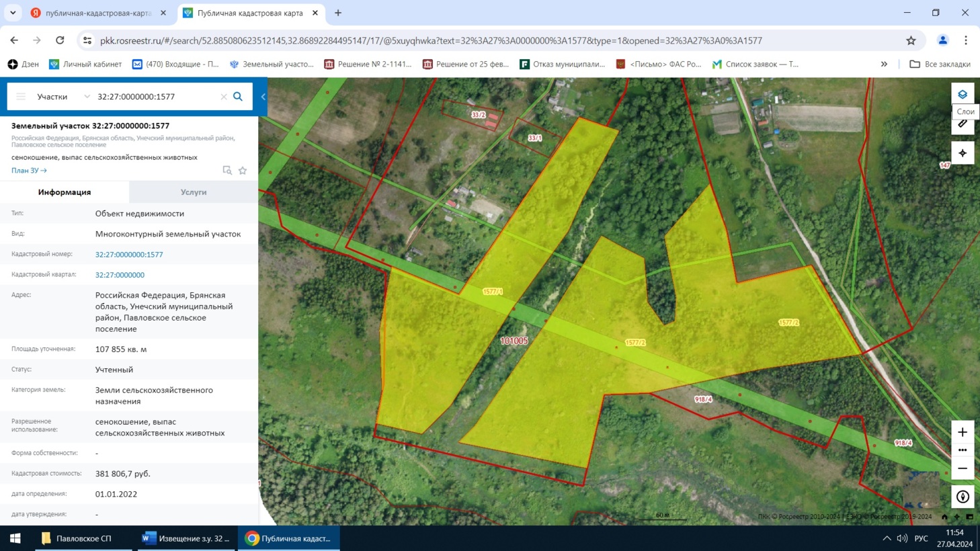Switch to the Услуги tab
This screenshot has height=551, width=980.
coord(194,192)
